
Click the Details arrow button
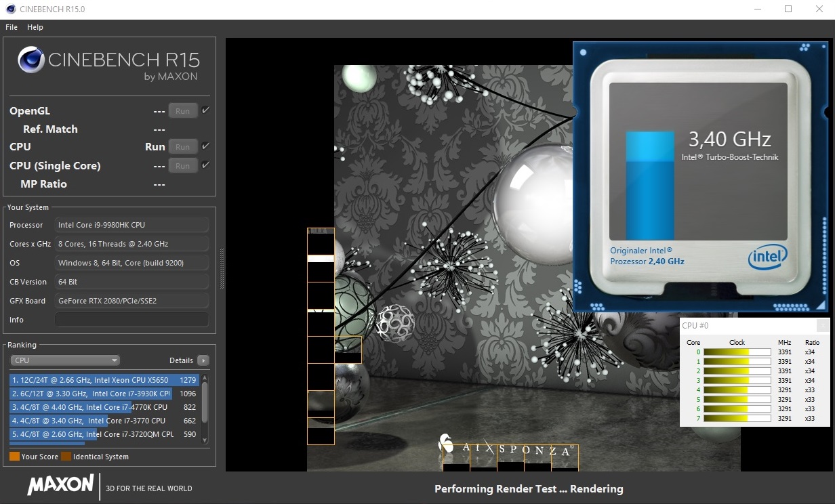[203, 360]
